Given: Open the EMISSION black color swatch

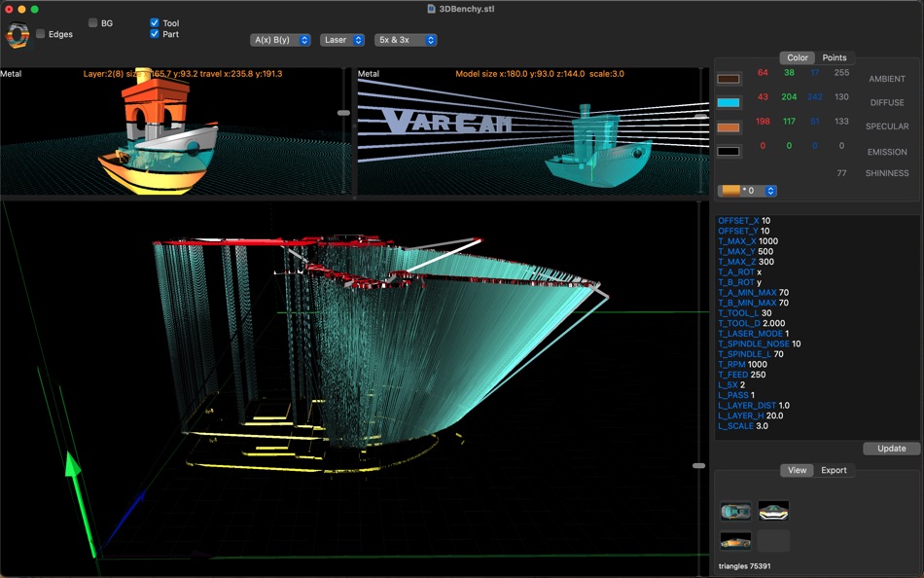Looking at the screenshot, I should click(729, 151).
